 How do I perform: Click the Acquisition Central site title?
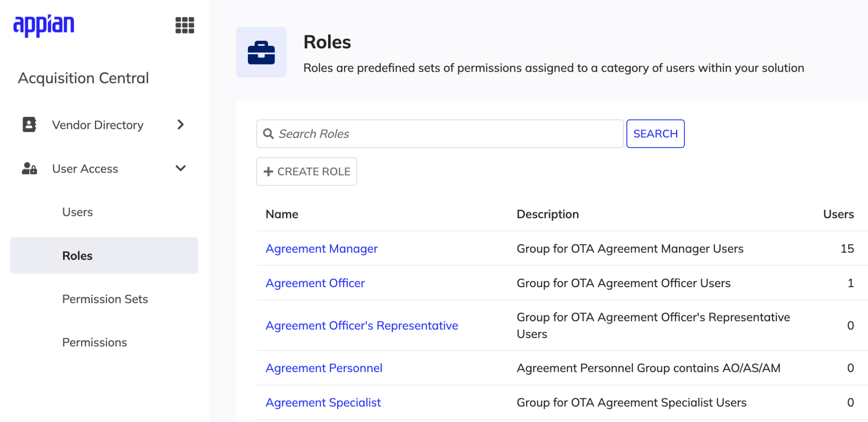point(83,78)
